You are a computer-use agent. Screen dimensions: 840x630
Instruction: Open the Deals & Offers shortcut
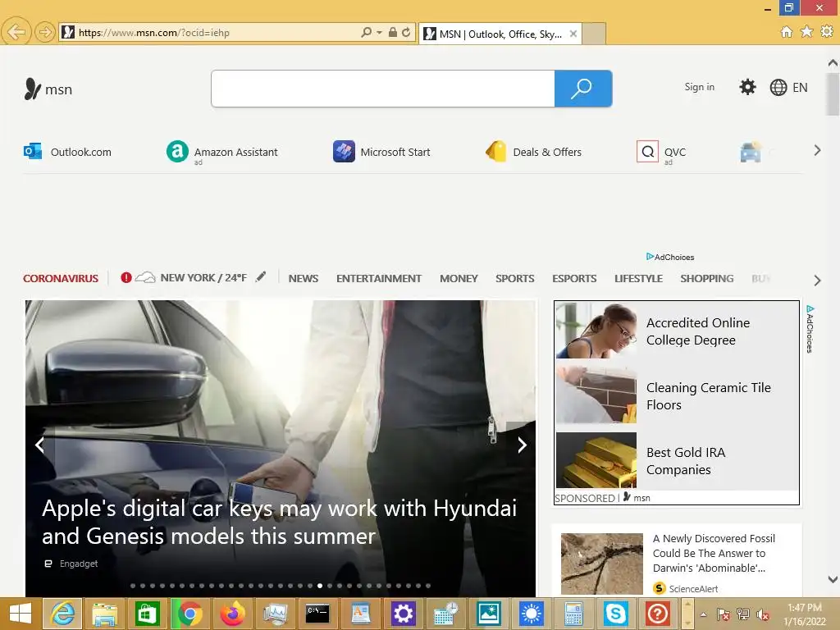coord(533,152)
